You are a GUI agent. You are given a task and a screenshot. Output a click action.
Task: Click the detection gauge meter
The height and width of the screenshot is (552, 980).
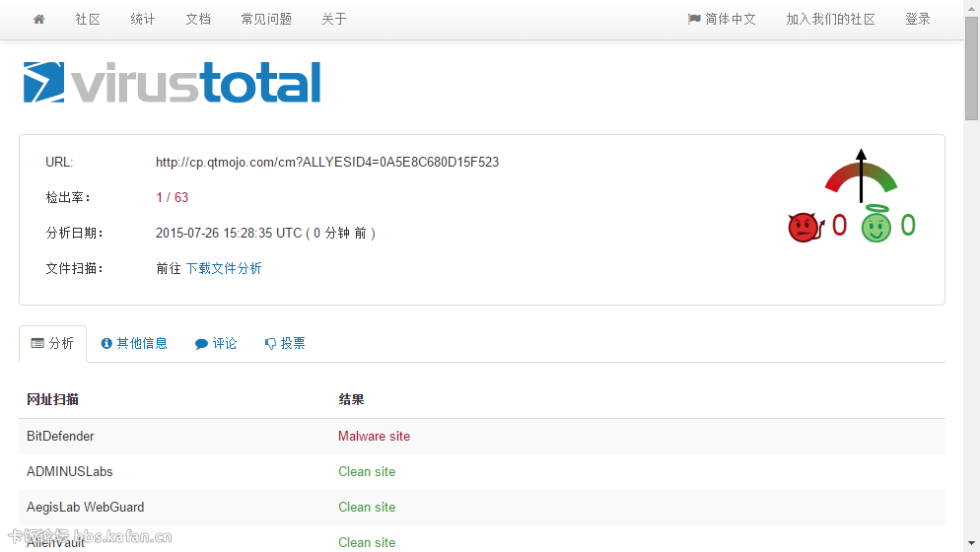(861, 174)
